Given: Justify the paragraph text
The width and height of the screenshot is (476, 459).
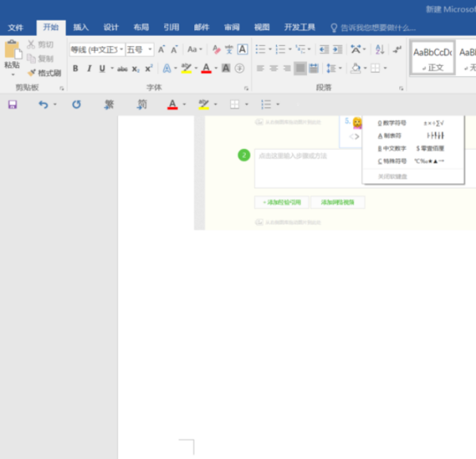Looking at the screenshot, I should (300, 68).
